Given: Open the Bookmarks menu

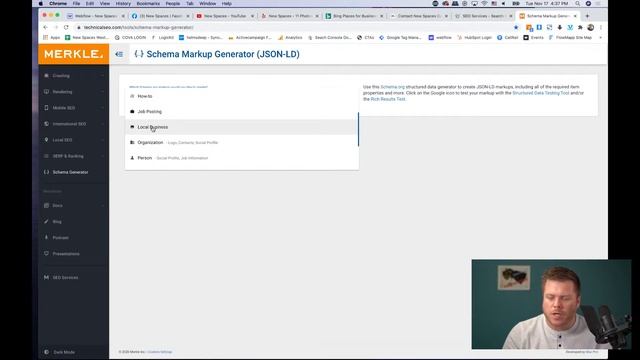Looking at the screenshot, I should [x=148, y=4].
